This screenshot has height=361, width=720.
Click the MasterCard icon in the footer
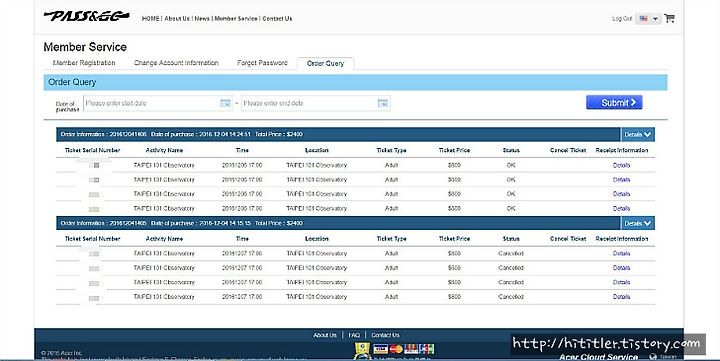coord(396,350)
